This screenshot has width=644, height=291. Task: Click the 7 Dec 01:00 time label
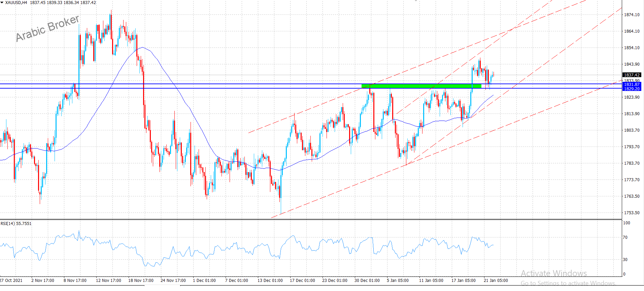(237, 281)
